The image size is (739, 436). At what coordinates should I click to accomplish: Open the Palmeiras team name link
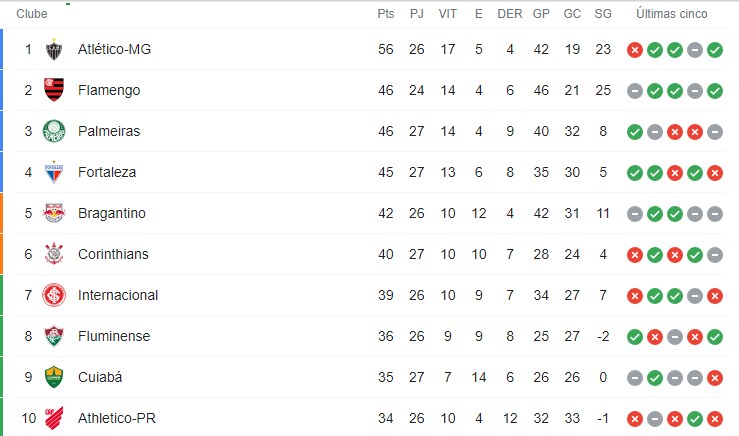click(109, 131)
